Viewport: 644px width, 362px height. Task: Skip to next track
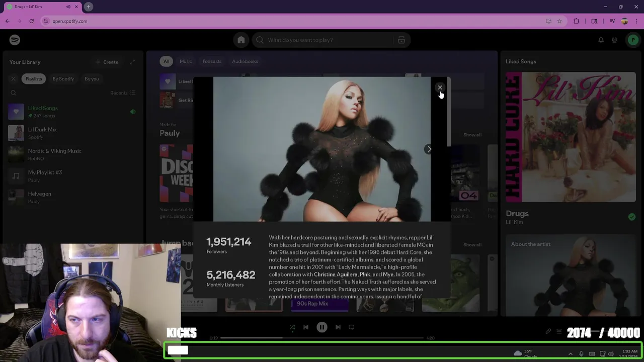tap(338, 327)
